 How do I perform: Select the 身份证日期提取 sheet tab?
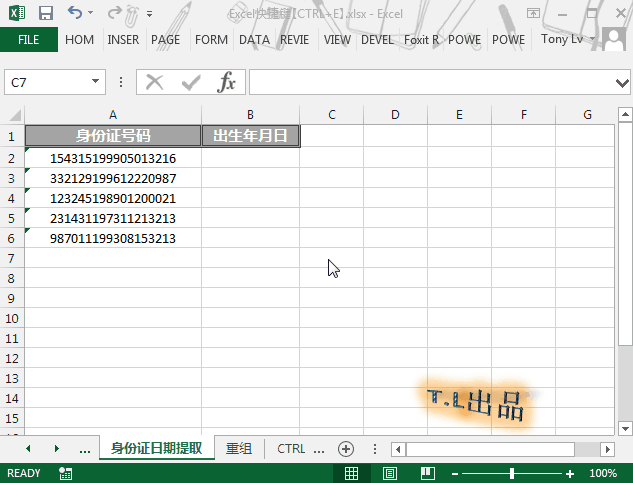[x=157, y=448]
